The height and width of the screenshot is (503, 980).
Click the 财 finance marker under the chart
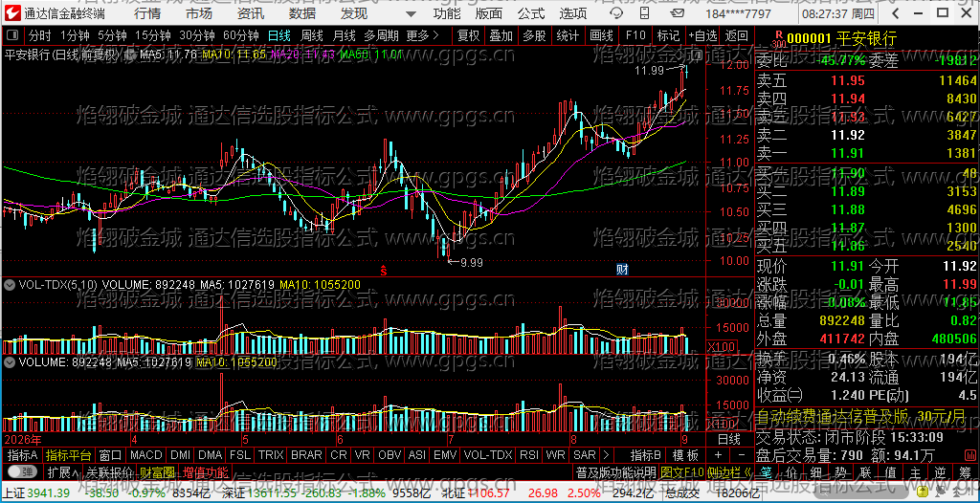622,270
